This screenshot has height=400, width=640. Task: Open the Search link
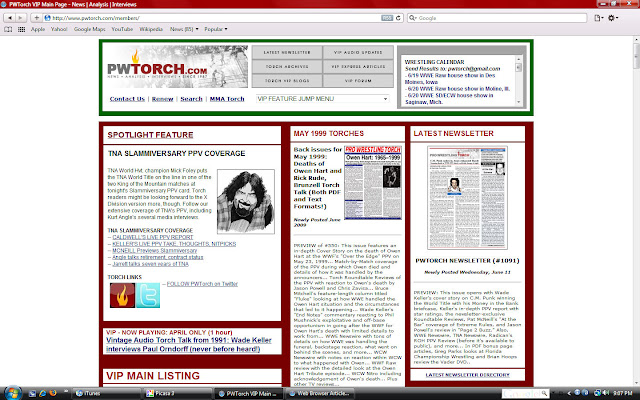click(x=191, y=99)
